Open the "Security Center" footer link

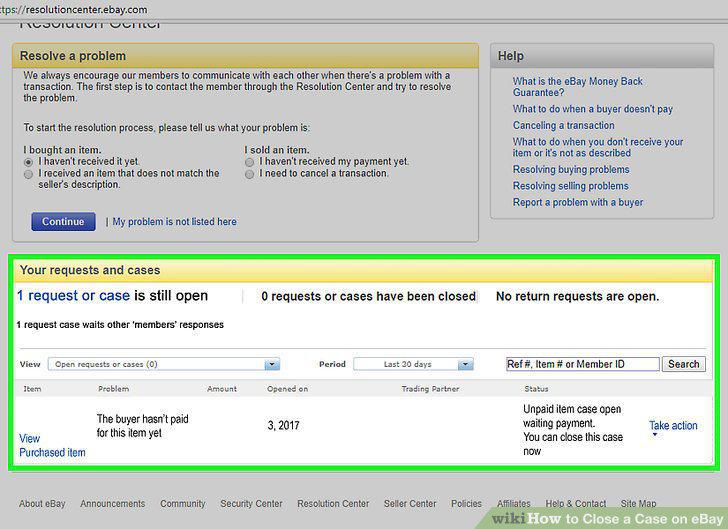pyautogui.click(x=251, y=503)
